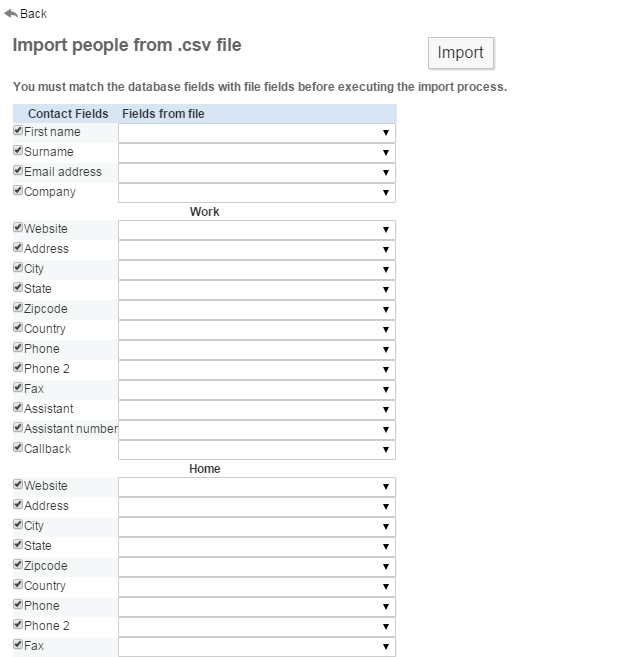Select the Company field dropdown

click(x=257, y=193)
